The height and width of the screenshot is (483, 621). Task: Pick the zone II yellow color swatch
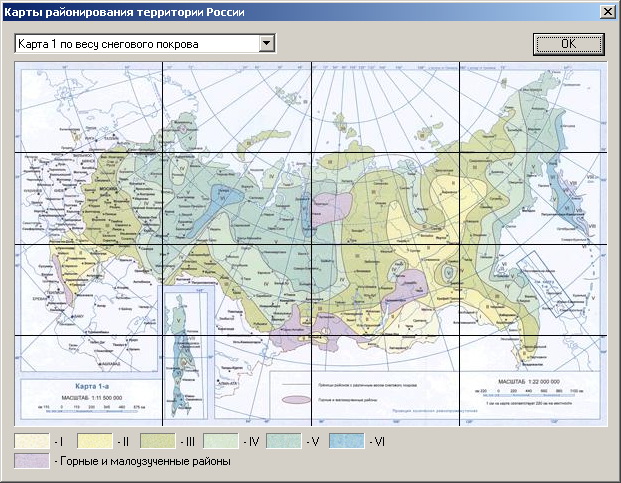[x=95, y=441]
